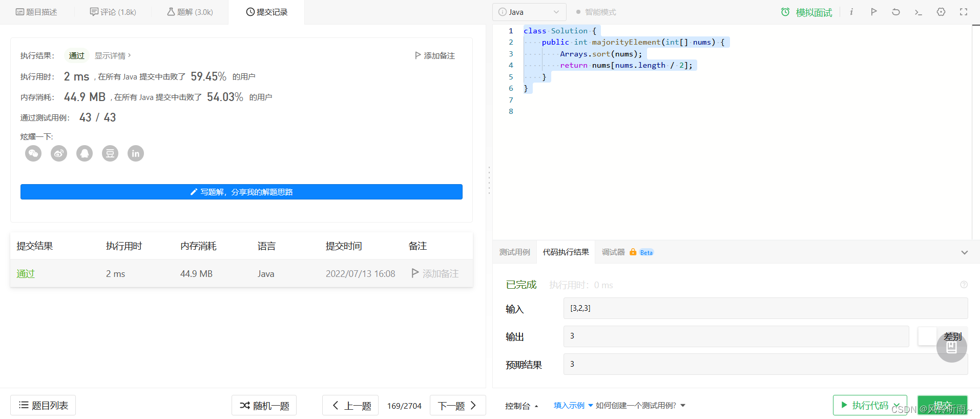Expand 显示详情 result details
Viewport: 980px width, 419px height.
coord(113,55)
